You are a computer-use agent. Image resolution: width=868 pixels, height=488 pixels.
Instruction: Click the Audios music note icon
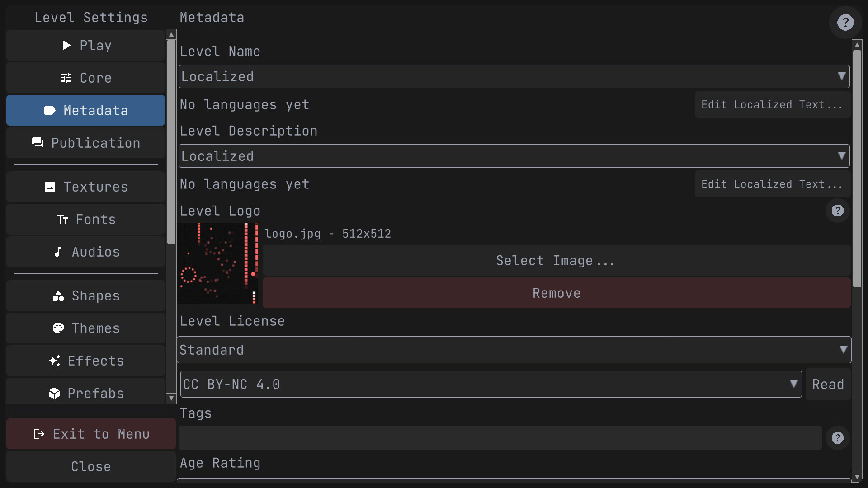pyautogui.click(x=58, y=252)
